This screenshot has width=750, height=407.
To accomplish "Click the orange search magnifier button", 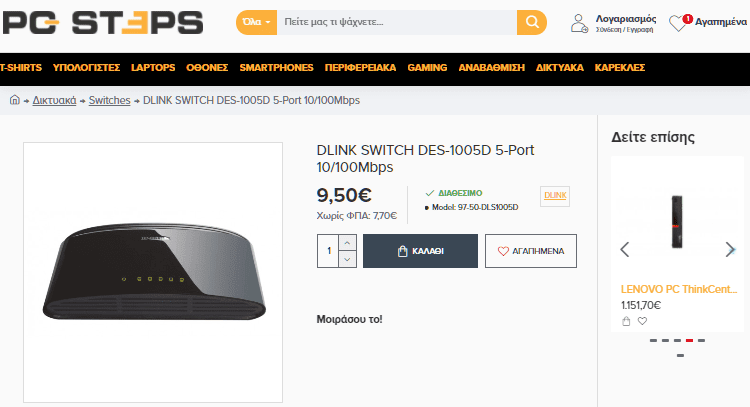I will 532,22.
